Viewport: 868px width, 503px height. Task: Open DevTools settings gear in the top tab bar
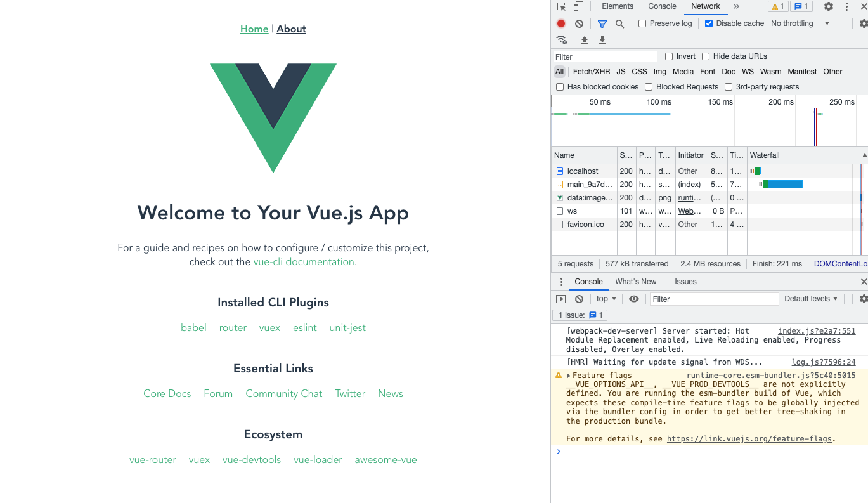click(x=829, y=6)
